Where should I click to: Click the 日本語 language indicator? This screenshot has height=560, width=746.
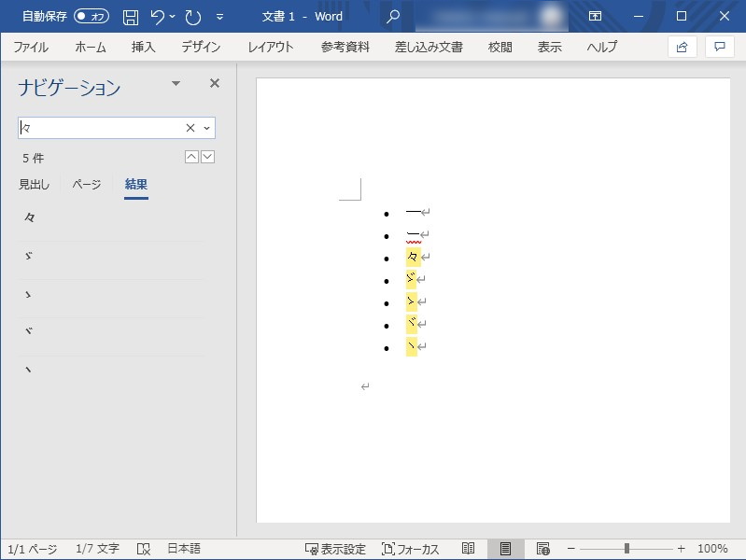click(x=184, y=549)
